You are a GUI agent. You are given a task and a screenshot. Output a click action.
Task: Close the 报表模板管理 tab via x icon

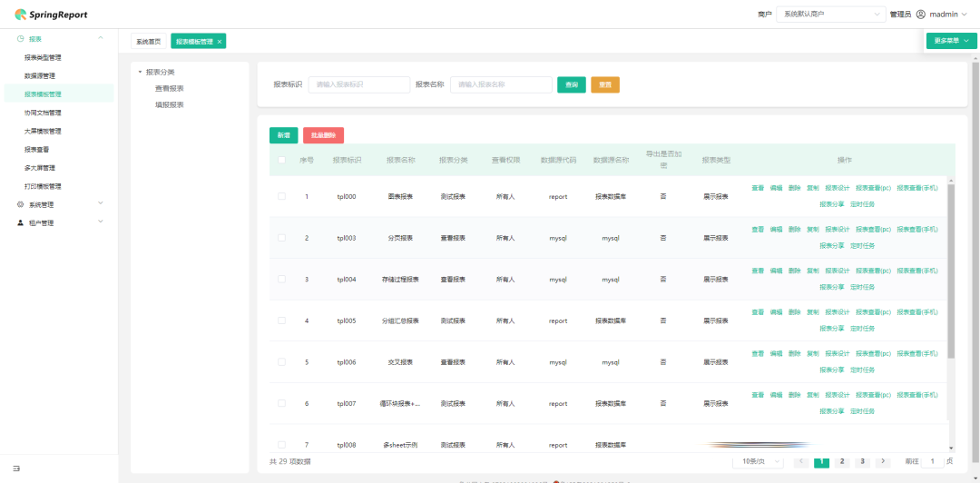219,42
